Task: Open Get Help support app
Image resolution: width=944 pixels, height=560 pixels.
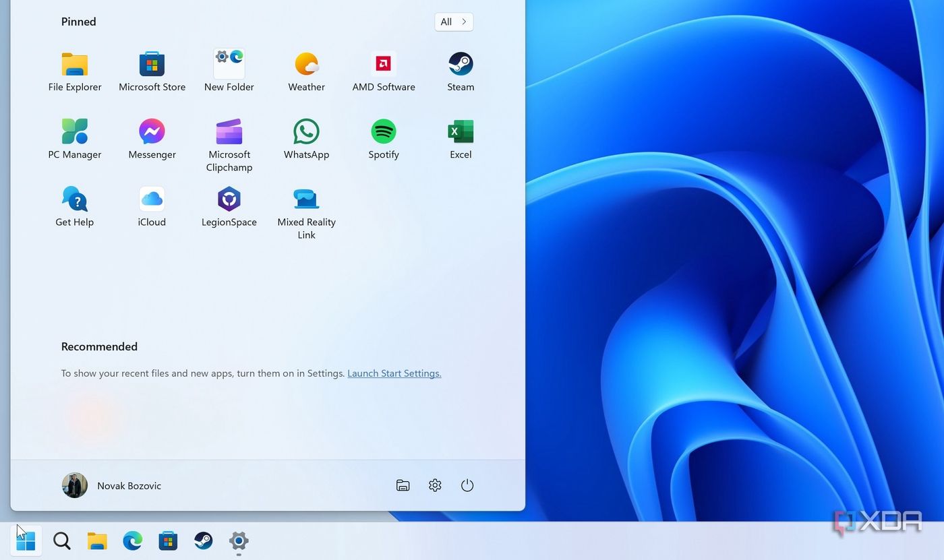Action: [74, 199]
